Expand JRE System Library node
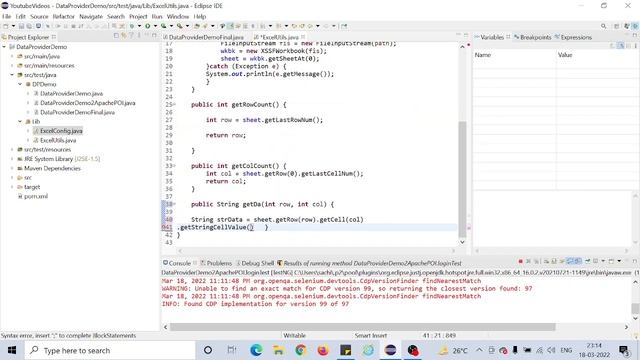 (x=12, y=159)
